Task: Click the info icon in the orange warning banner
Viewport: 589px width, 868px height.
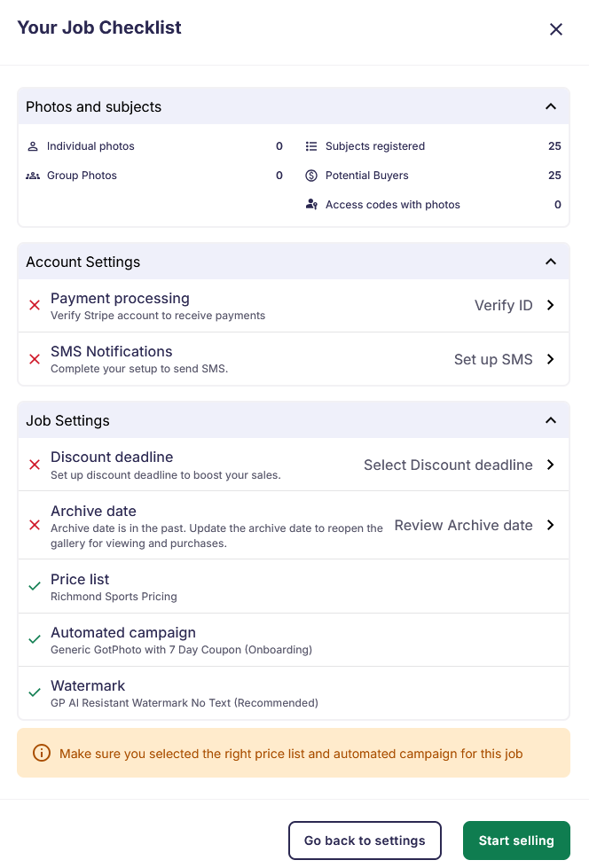Action: [41, 753]
